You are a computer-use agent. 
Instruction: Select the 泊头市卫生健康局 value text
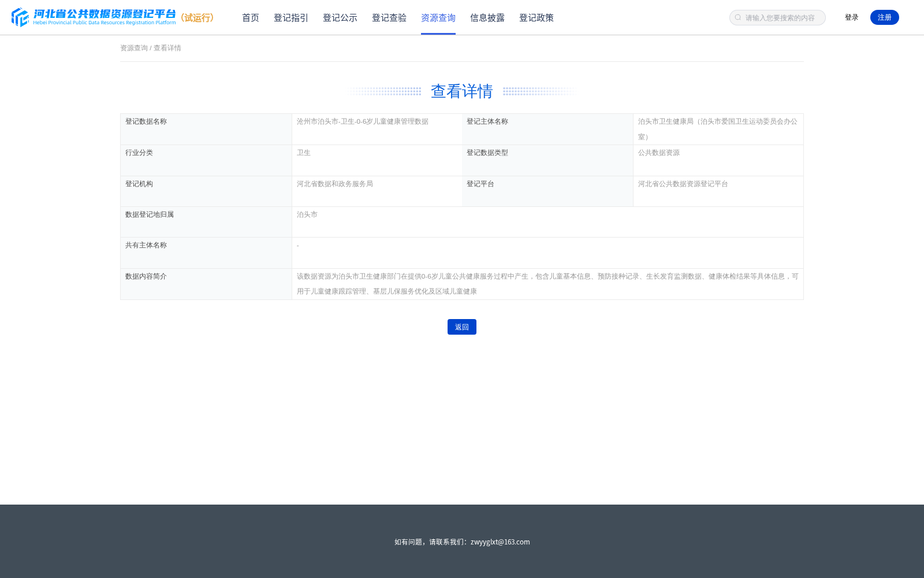pos(718,129)
